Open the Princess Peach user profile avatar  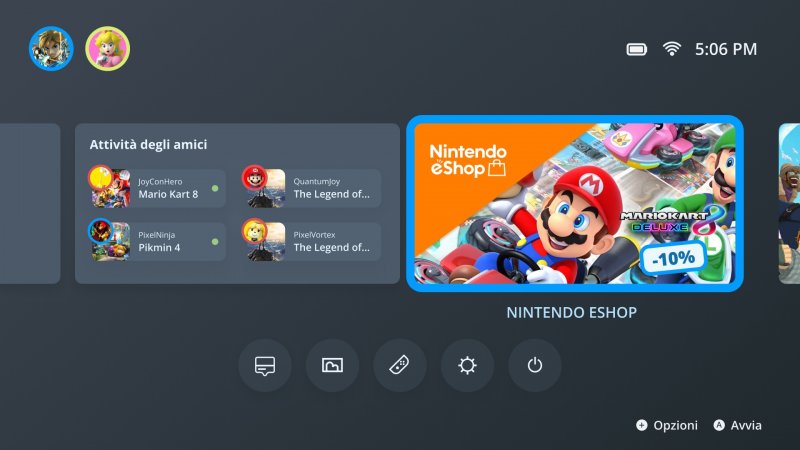click(108, 48)
